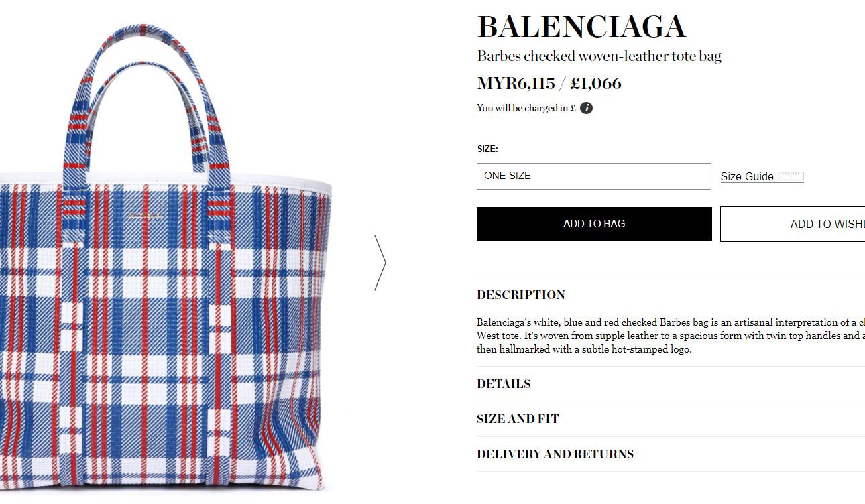The image size is (865, 504).
Task: Add the tote to bag
Action: (x=594, y=224)
